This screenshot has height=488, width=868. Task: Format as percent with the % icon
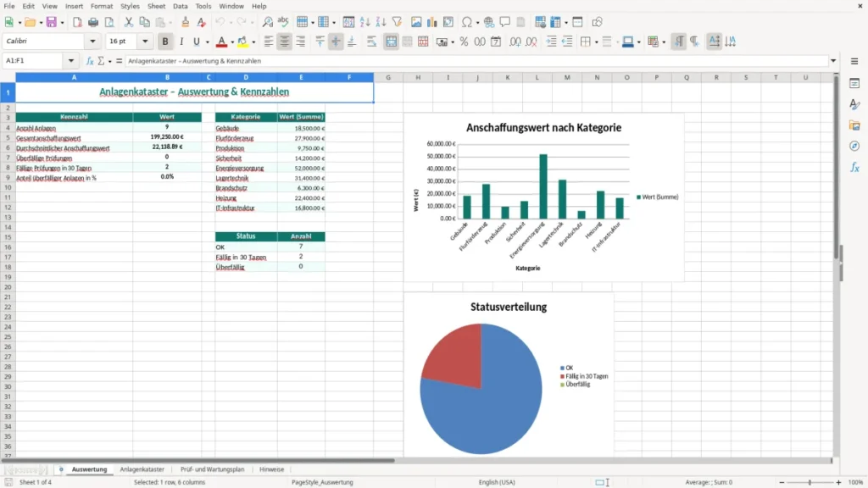coord(464,42)
